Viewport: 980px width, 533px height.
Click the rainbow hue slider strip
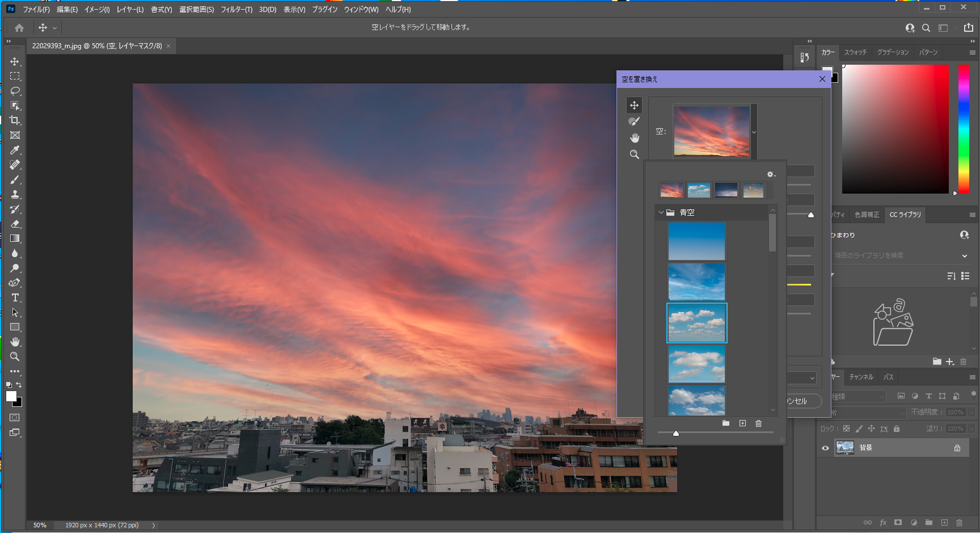[964, 128]
